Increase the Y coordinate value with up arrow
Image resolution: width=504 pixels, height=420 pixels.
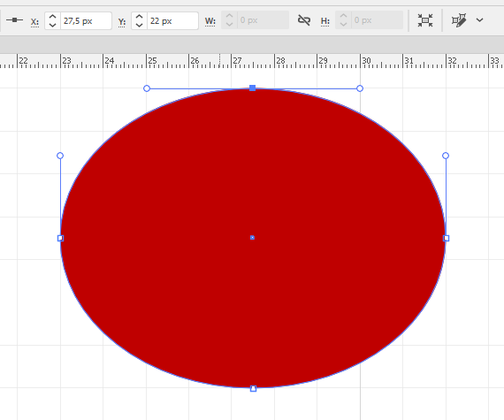pyautogui.click(x=139, y=17)
